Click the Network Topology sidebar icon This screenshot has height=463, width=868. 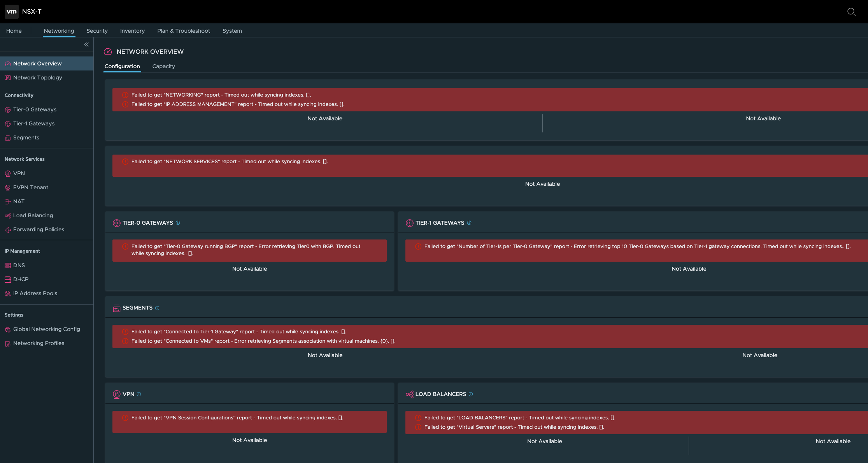click(x=8, y=78)
